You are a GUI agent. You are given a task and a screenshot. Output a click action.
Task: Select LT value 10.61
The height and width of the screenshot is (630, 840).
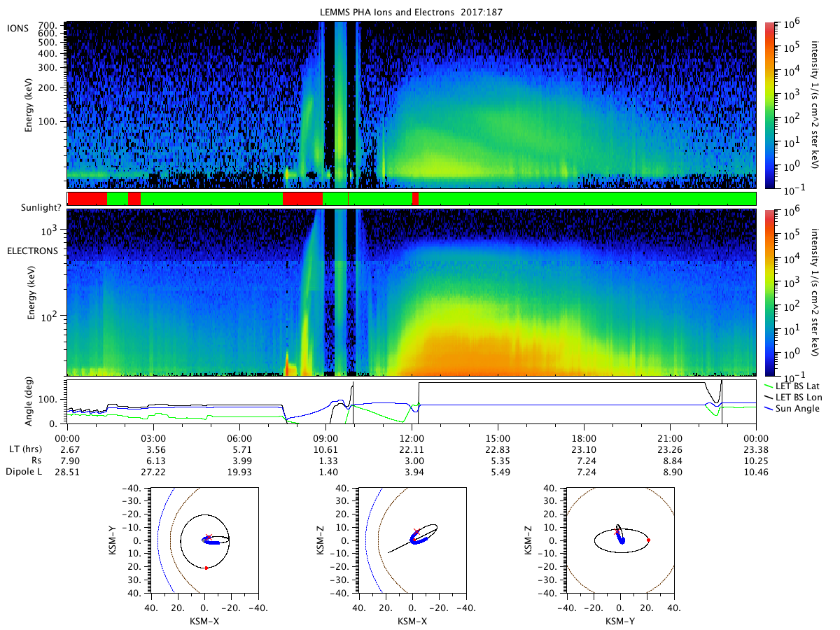[325, 449]
